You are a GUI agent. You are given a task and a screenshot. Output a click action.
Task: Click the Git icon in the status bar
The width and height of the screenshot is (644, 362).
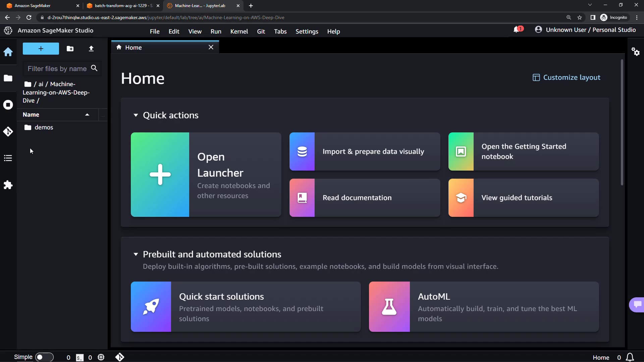[120, 357]
